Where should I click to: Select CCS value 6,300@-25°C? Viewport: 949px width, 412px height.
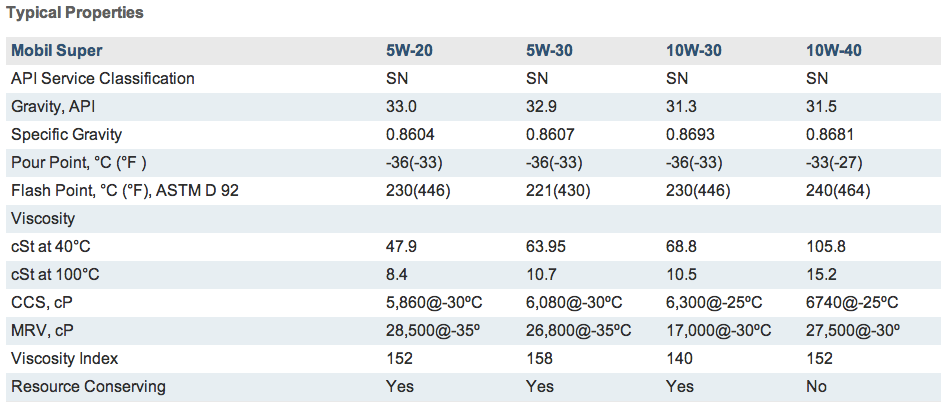point(714,302)
